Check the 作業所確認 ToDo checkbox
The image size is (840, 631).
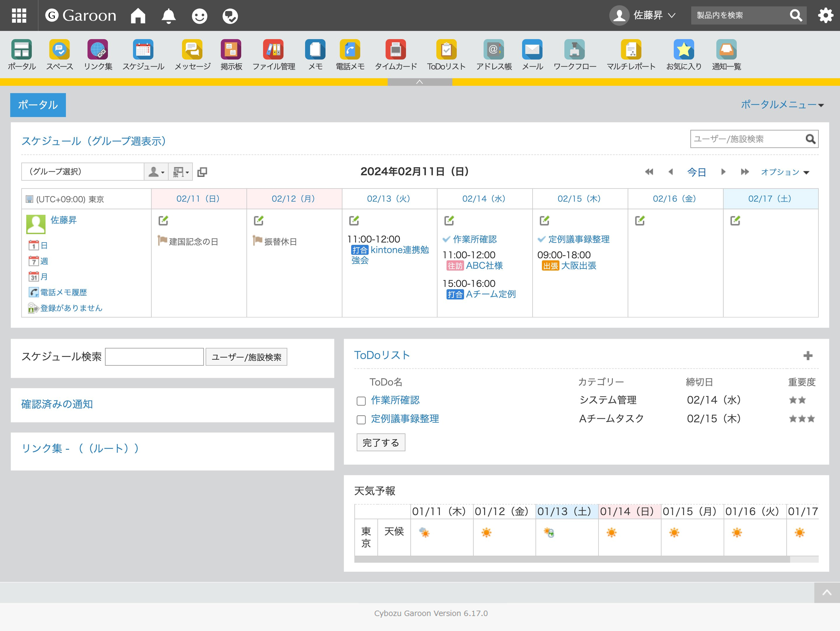[x=361, y=401]
